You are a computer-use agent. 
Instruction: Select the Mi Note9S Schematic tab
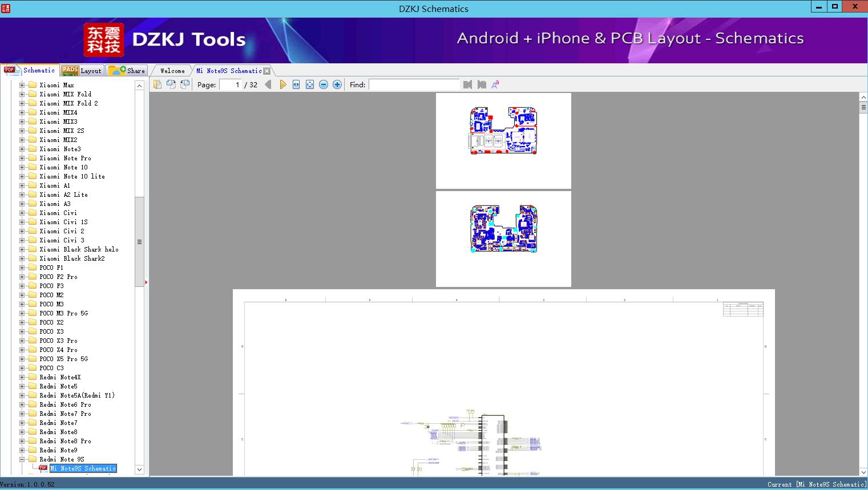coord(229,71)
